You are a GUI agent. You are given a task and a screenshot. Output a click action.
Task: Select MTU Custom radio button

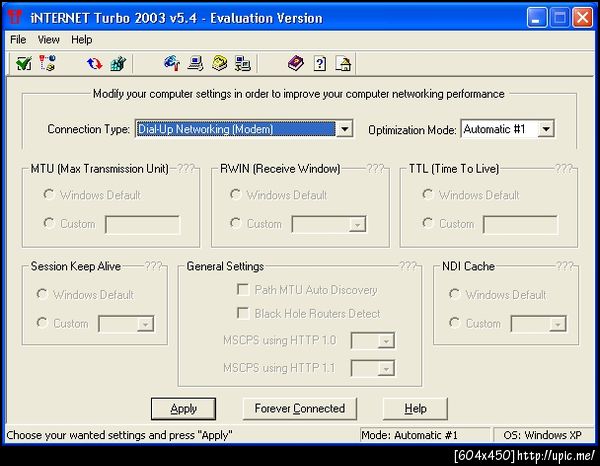pyautogui.click(x=49, y=223)
